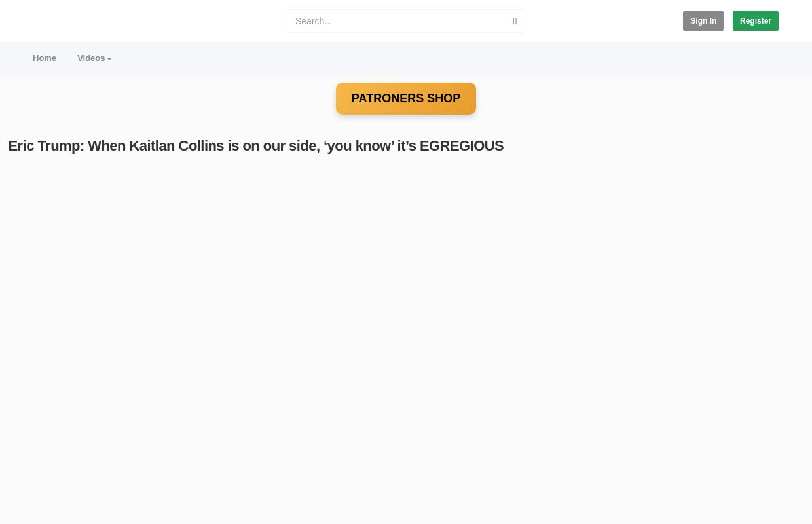Select Videos in the navigation bar
Viewport: 812px width, 524px height.
(91, 58)
